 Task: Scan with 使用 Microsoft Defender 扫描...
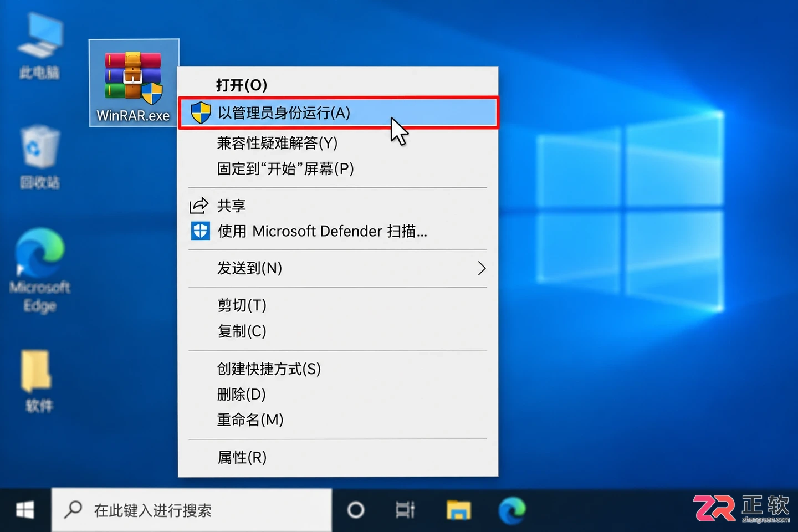pos(338,231)
